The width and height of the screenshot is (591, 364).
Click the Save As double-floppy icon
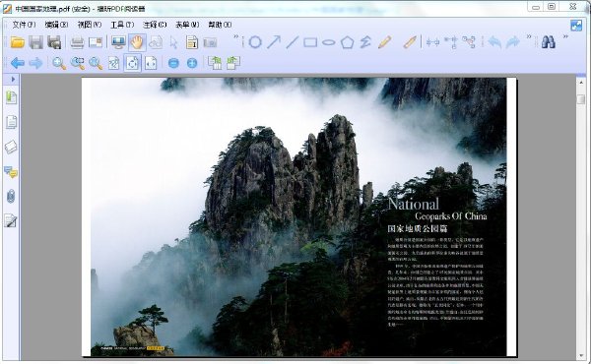click(54, 42)
